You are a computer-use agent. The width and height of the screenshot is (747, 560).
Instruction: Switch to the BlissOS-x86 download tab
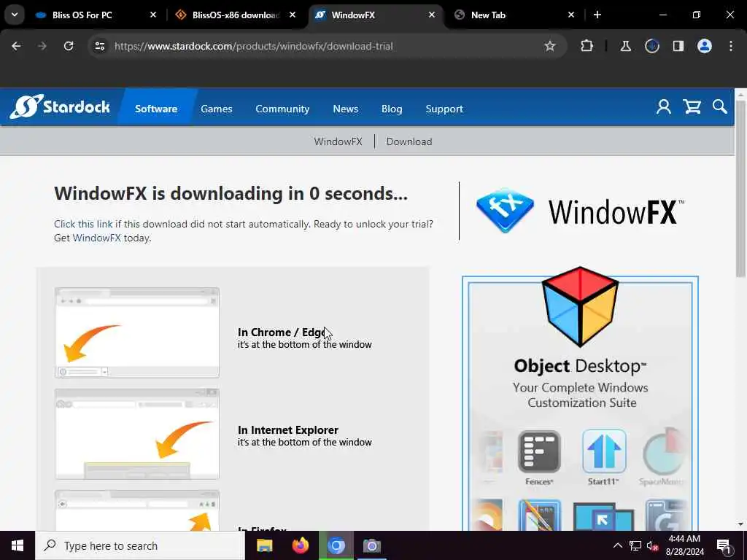[236, 15]
